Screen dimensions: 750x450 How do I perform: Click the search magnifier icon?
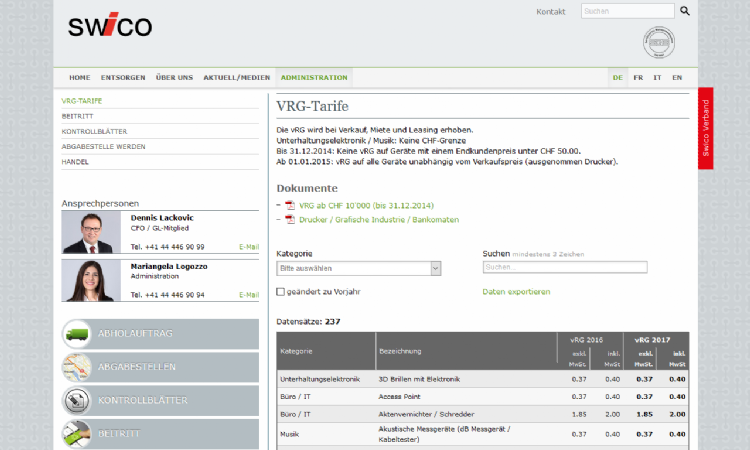685,11
